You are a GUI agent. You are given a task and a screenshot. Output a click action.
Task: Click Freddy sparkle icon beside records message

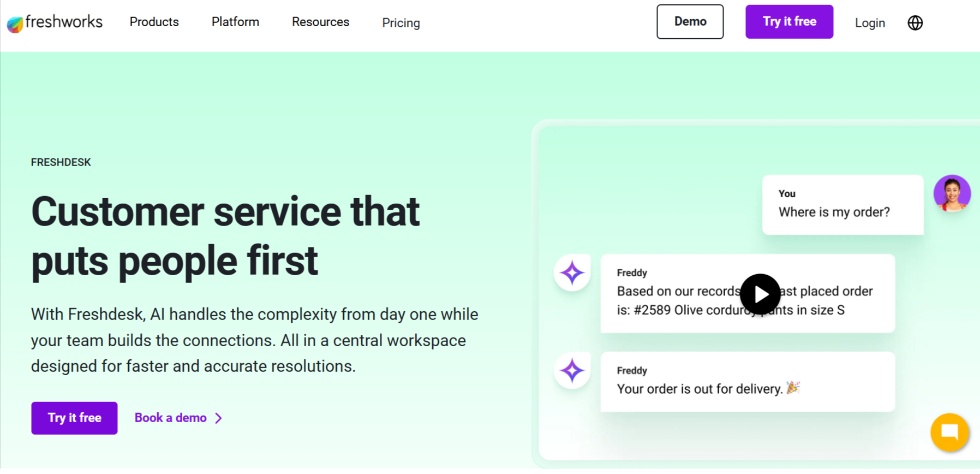(572, 273)
